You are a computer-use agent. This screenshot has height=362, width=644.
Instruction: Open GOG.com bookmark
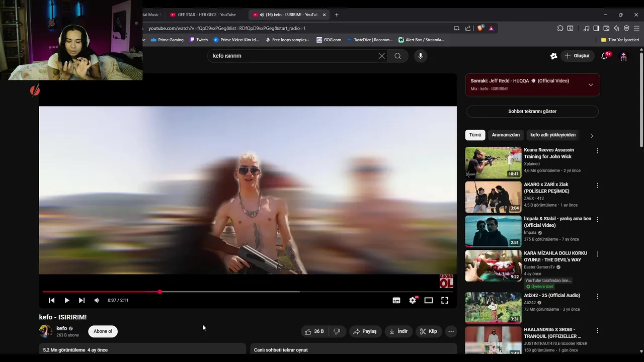click(x=329, y=40)
